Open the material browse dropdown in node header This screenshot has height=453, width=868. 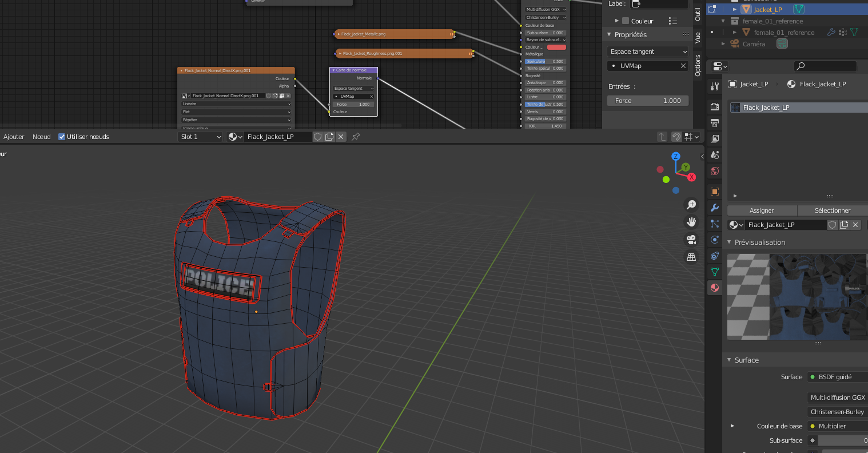pyautogui.click(x=236, y=137)
